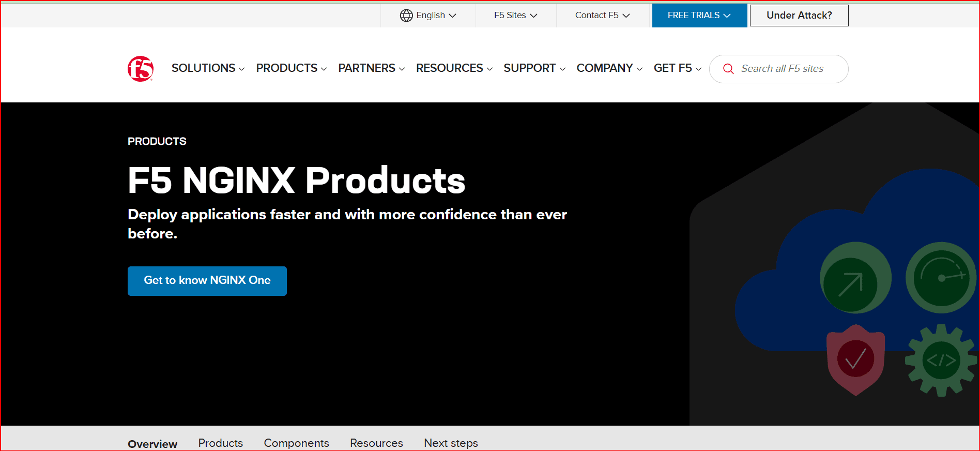Select the Next steps tab

tap(451, 443)
